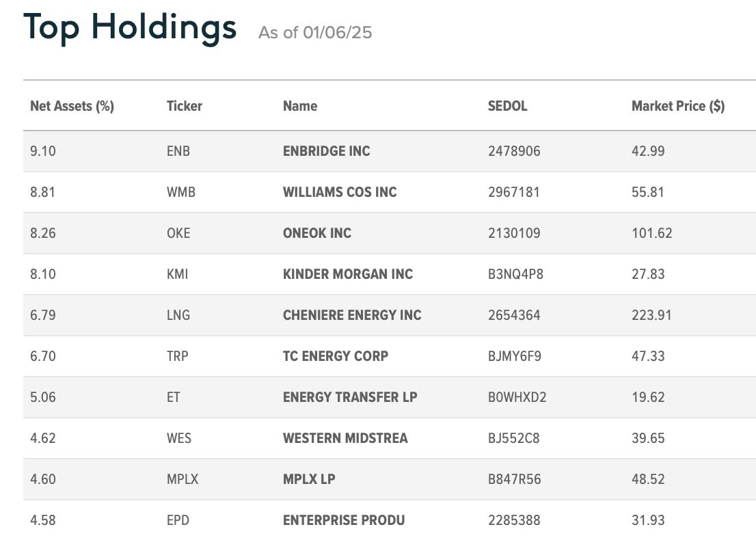Select TC ENERGY CORP holding
756x540 pixels.
pyautogui.click(x=336, y=356)
